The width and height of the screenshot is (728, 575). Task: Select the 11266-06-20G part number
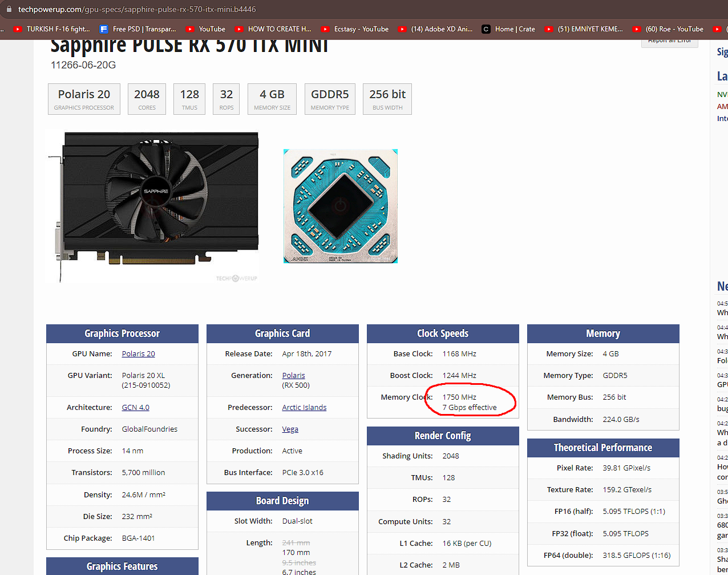pyautogui.click(x=83, y=65)
